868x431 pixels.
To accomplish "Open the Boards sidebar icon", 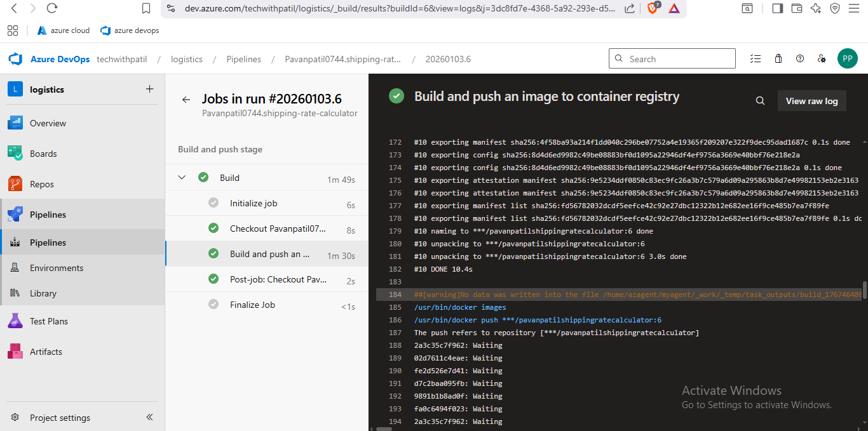I will tap(15, 154).
